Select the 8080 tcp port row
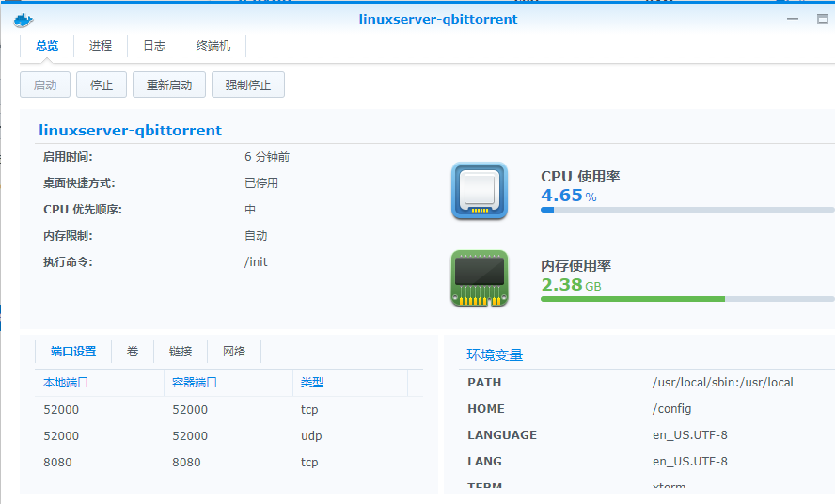 (x=229, y=462)
